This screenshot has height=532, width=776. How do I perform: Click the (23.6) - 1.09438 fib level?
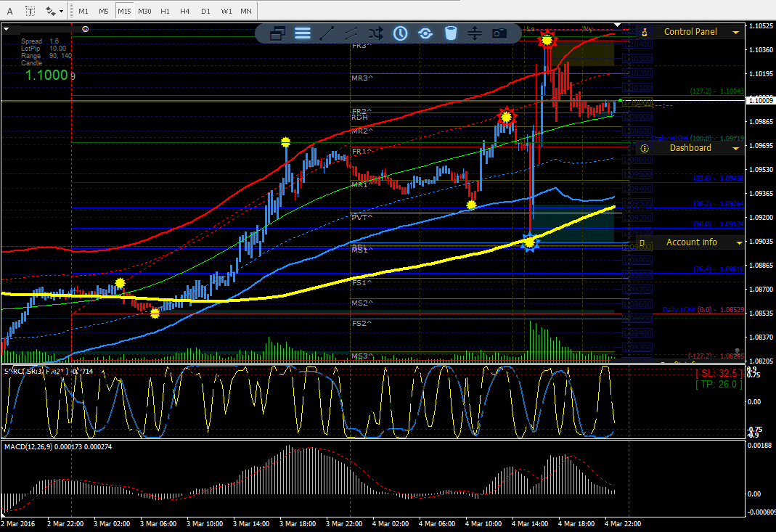[718, 178]
